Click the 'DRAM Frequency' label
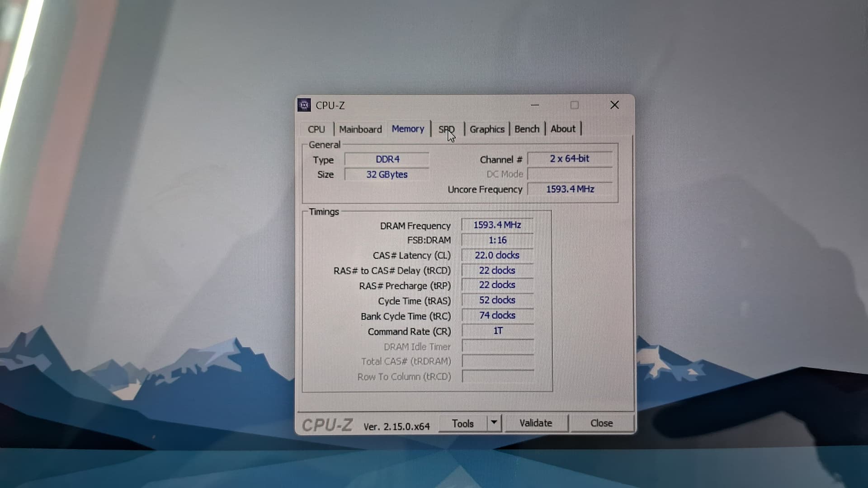The width and height of the screenshot is (868, 488). 415,226
